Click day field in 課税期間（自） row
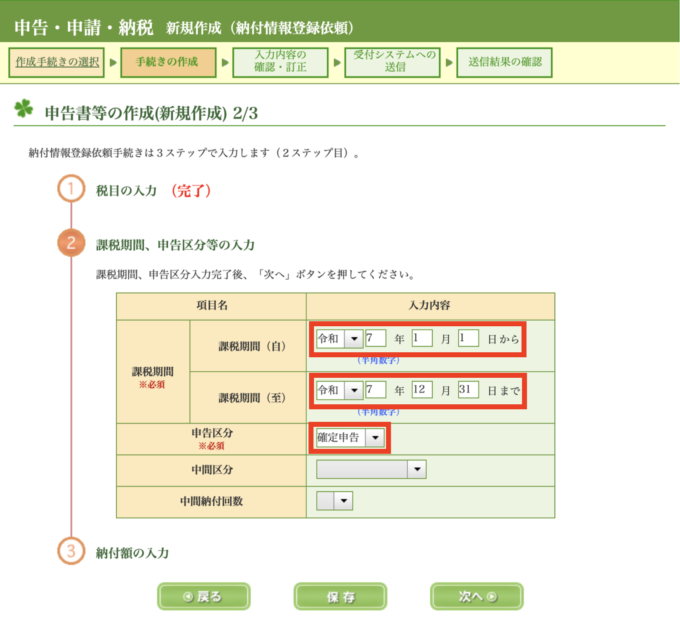The width and height of the screenshot is (680, 627). pos(468,338)
